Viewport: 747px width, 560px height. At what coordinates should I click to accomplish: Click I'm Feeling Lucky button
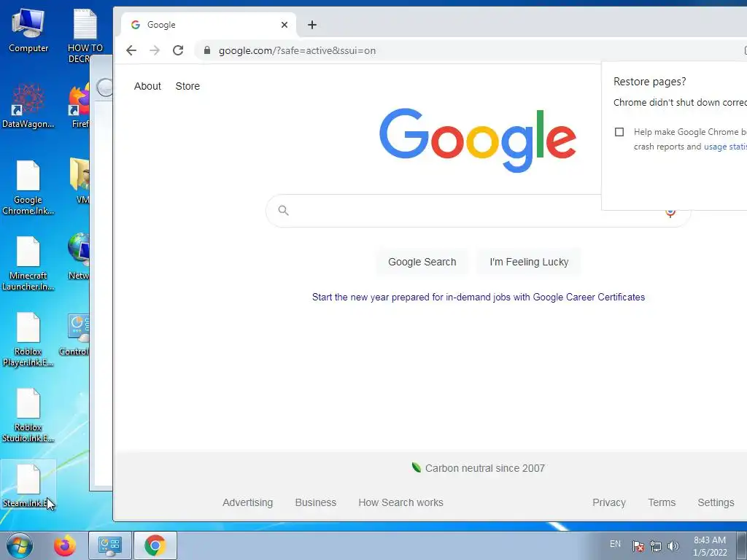529,262
